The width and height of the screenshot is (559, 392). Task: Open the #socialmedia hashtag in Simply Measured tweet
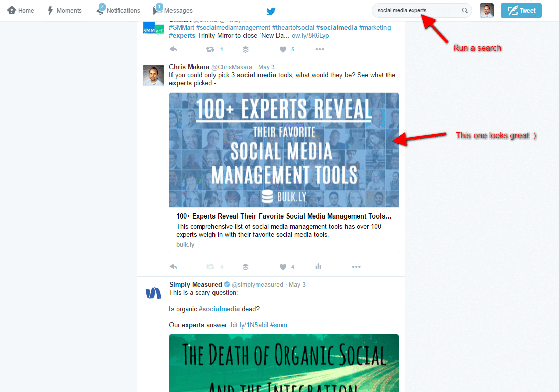pyautogui.click(x=219, y=309)
